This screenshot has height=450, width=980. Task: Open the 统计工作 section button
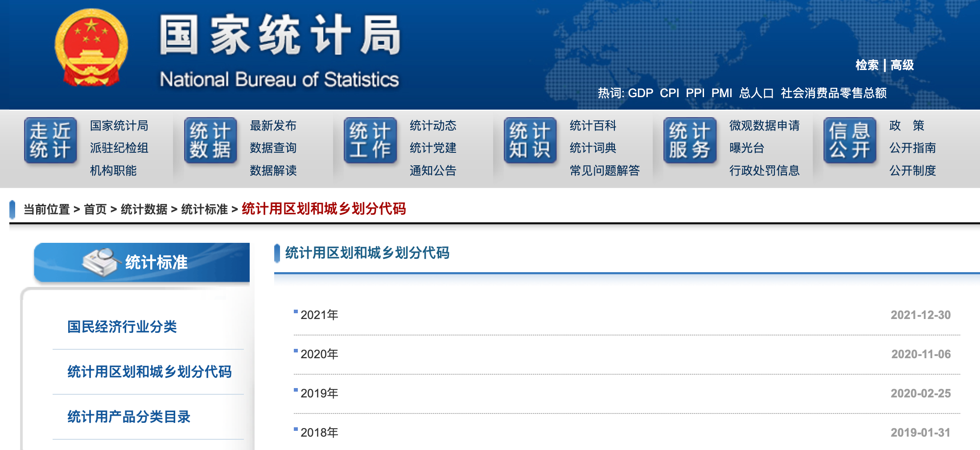point(370,140)
